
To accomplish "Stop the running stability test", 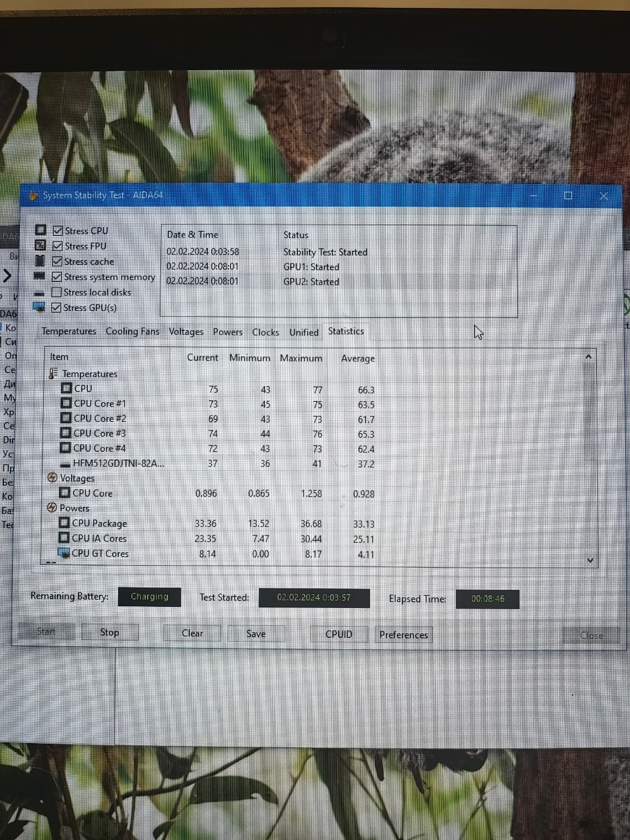I will pos(110,632).
